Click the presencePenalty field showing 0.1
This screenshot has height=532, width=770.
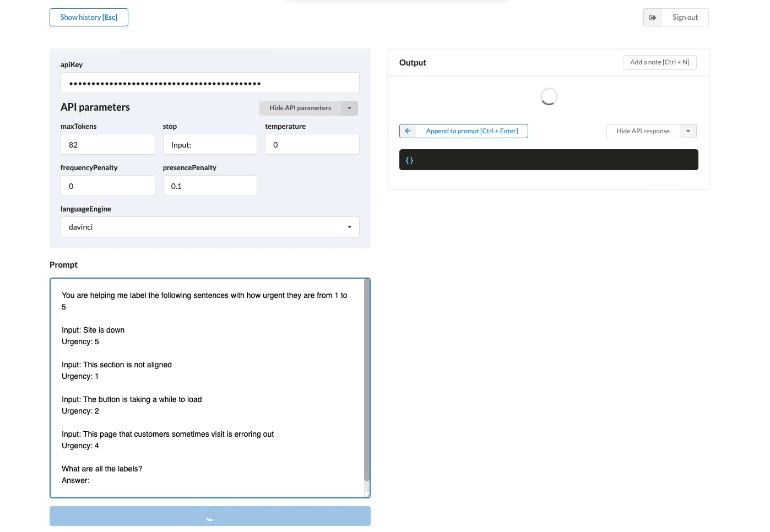pyautogui.click(x=210, y=186)
